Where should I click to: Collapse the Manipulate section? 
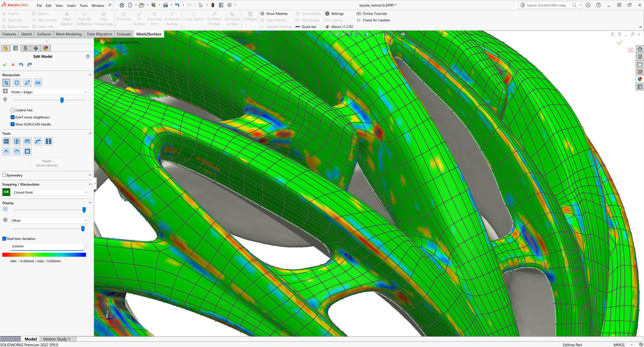point(90,75)
